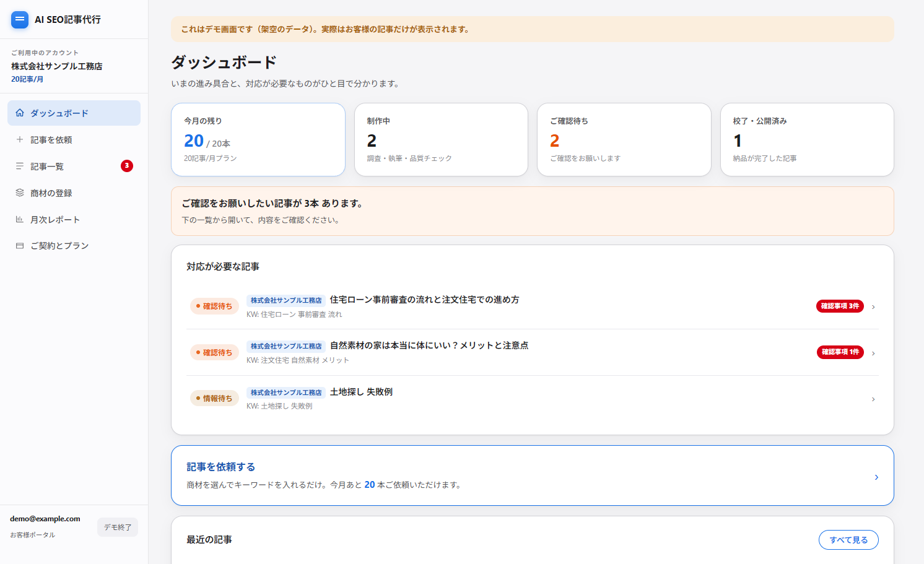Expand the 土地探し 失敗例 row chevron

tap(873, 399)
